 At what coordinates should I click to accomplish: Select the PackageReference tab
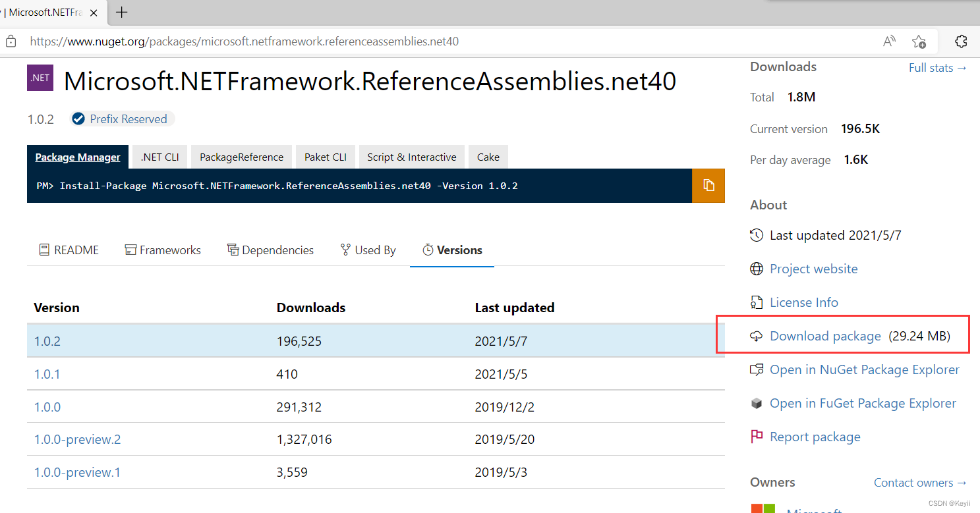click(241, 157)
